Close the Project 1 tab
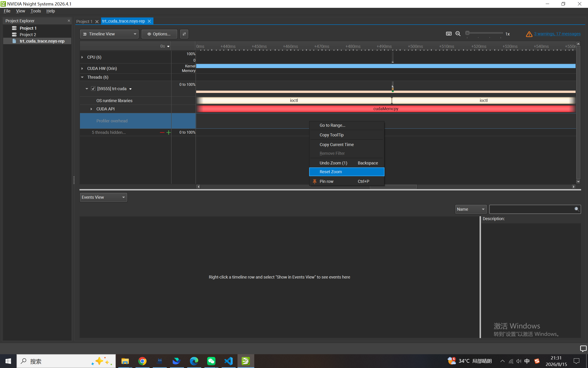 [x=97, y=21]
